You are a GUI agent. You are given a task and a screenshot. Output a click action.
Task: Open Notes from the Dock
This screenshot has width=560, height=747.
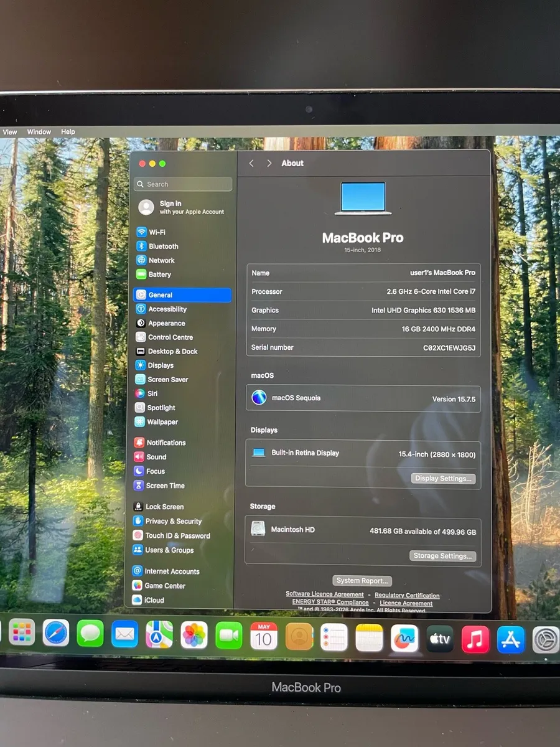(x=369, y=638)
